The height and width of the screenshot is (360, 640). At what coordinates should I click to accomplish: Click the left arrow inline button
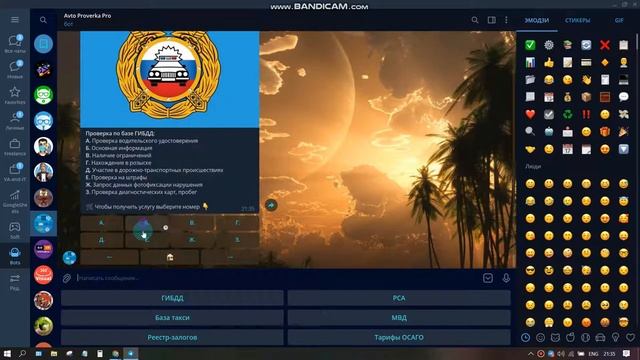point(109,257)
